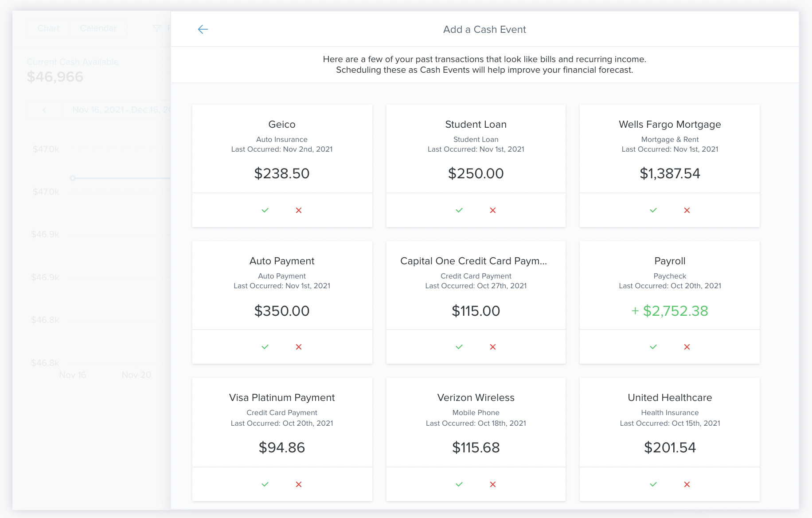Open the filter funnel icon
Screen dimensions: 812x518
click(156, 29)
